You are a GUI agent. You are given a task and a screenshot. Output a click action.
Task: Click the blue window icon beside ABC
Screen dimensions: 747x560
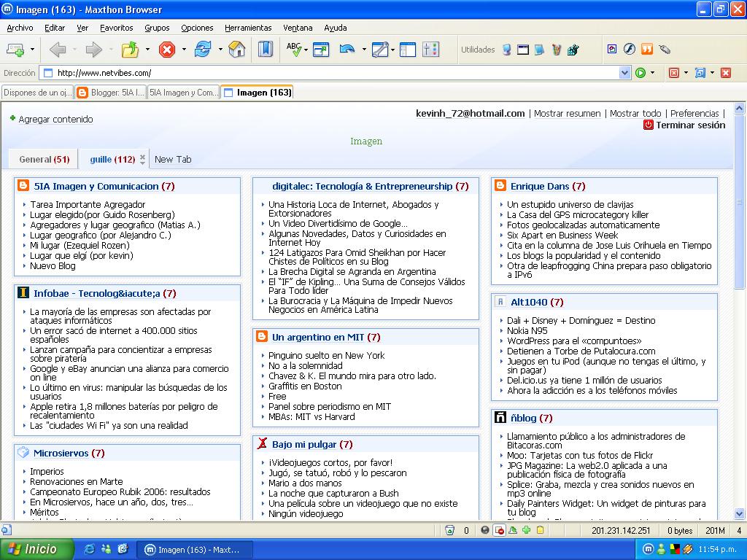[x=321, y=50]
